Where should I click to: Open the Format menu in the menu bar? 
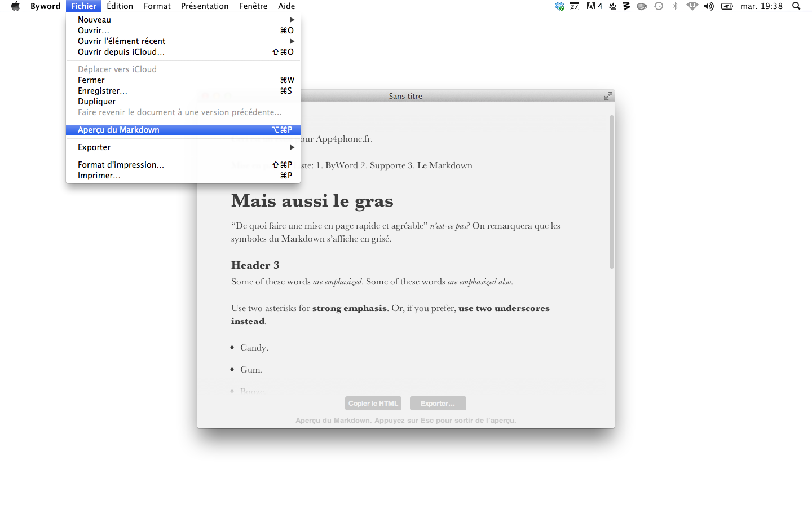pos(157,6)
